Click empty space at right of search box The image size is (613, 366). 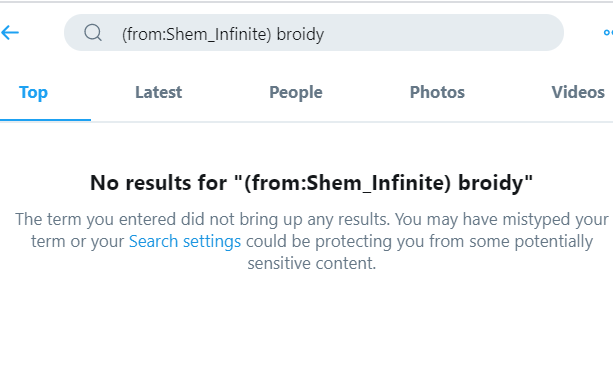click(x=442, y=32)
